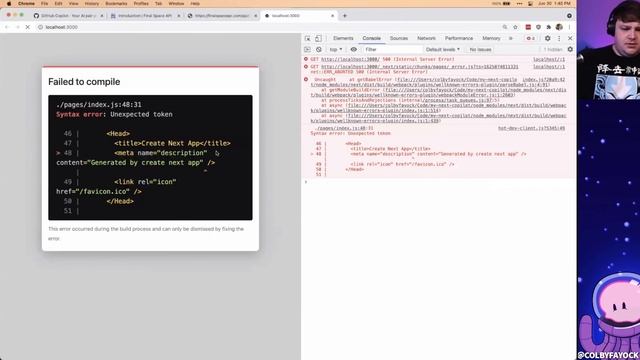Click the site info icon beside localhost:3000

[40, 27]
